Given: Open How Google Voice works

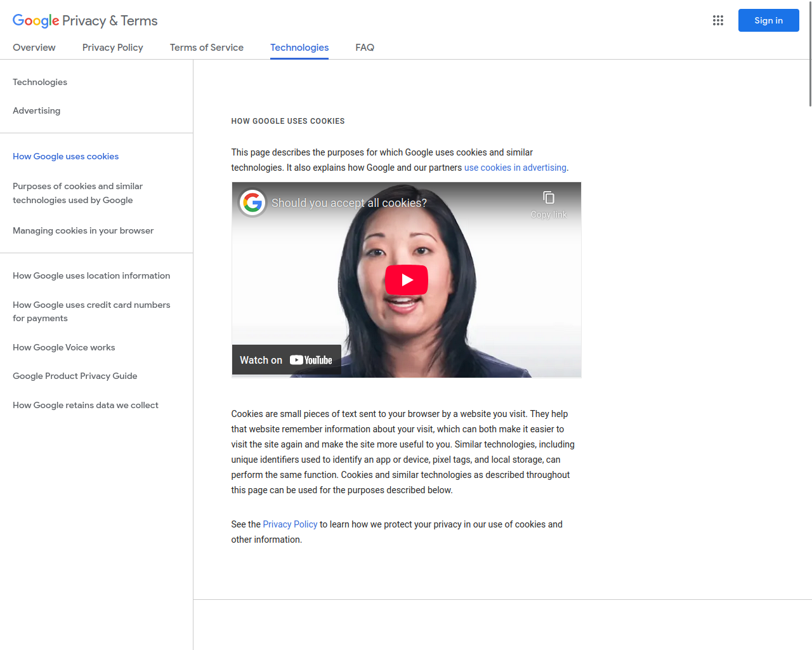Looking at the screenshot, I should pos(64,347).
